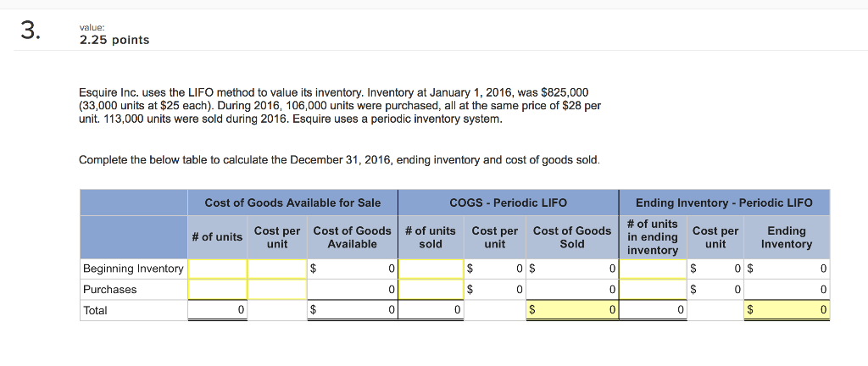
Task: Click Total Ending Inventory yellow cell
Action: [x=786, y=310]
